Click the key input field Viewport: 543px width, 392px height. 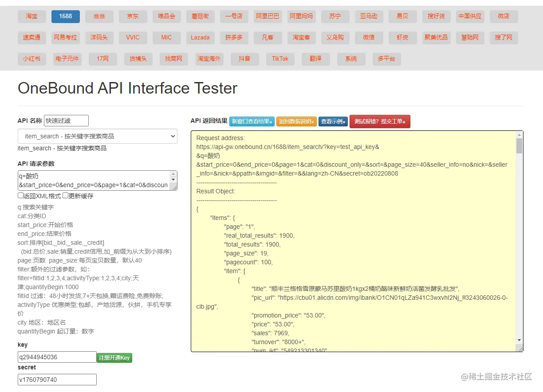click(x=57, y=357)
